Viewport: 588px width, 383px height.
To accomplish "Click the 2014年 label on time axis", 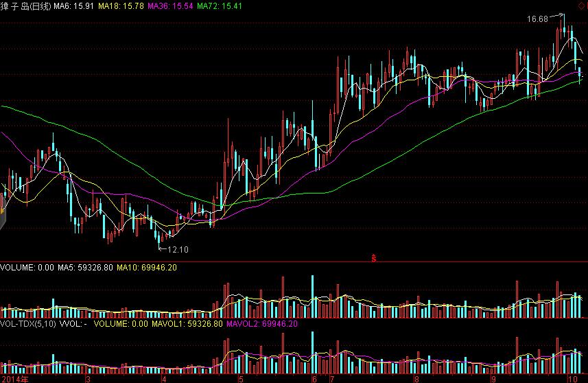I will coord(15,378).
